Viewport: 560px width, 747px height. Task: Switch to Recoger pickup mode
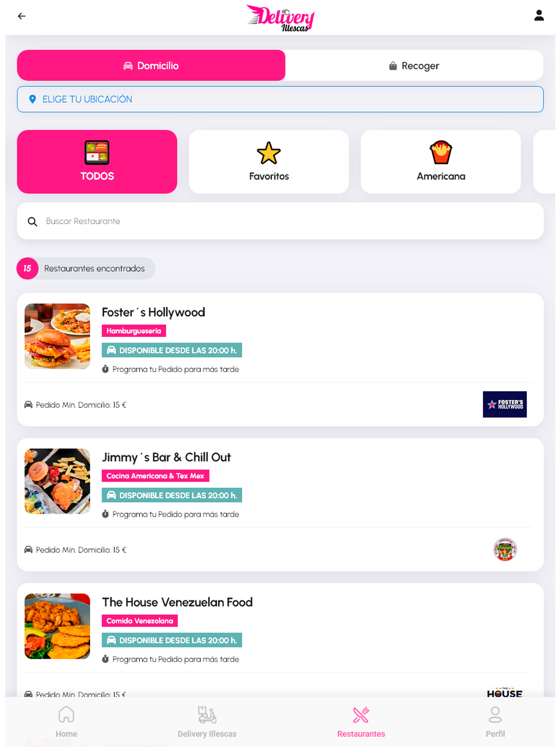(x=414, y=65)
